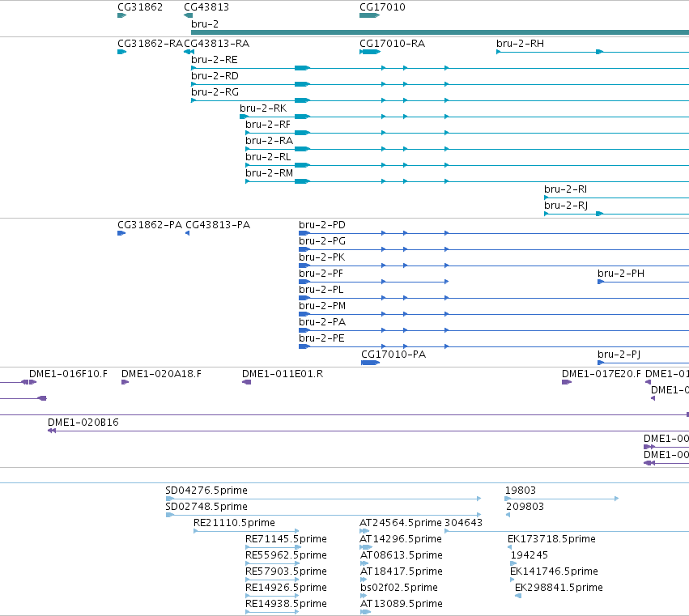
Task: Select clone DME1-020A18.F
Action: pyautogui.click(x=161, y=374)
